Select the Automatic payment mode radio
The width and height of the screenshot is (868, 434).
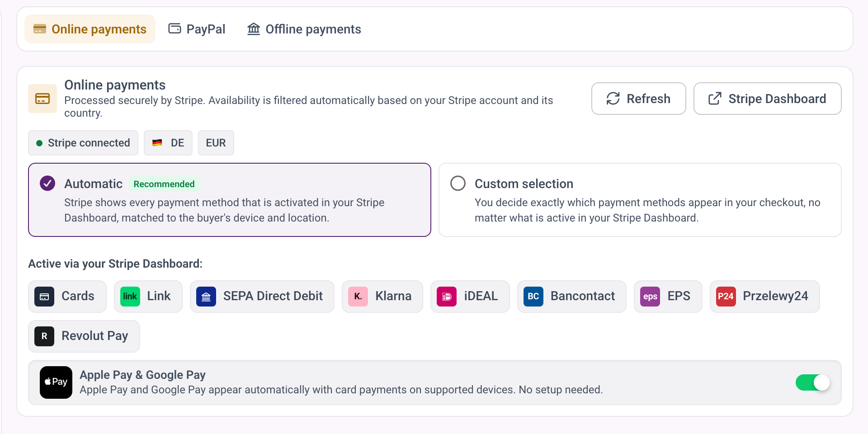(x=47, y=184)
